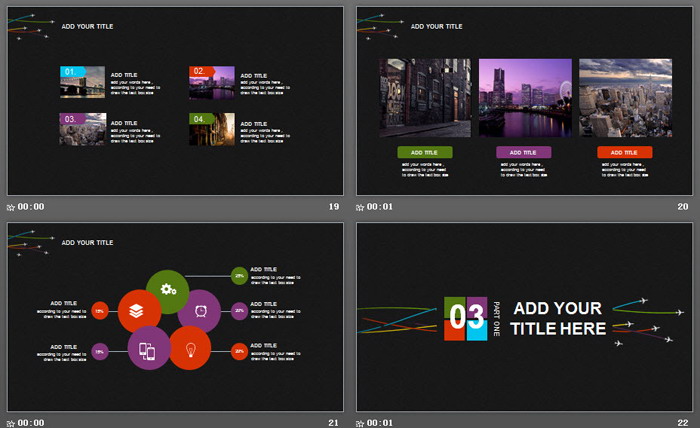Click the alarm clock icon in the purple circle
Screen dimensions: 700x428
point(200,311)
